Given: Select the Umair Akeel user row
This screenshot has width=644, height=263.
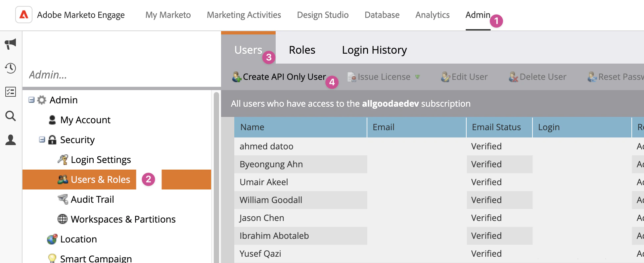Looking at the screenshot, I should pos(439,182).
